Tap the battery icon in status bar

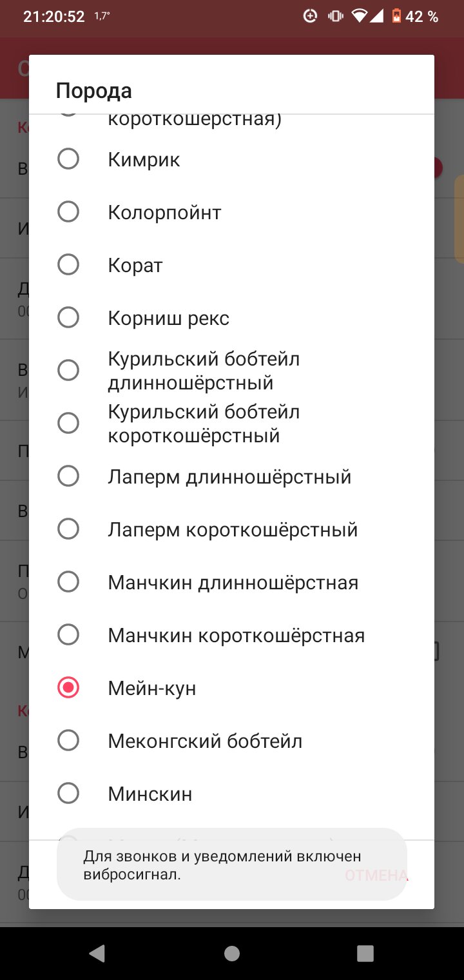pos(397,17)
